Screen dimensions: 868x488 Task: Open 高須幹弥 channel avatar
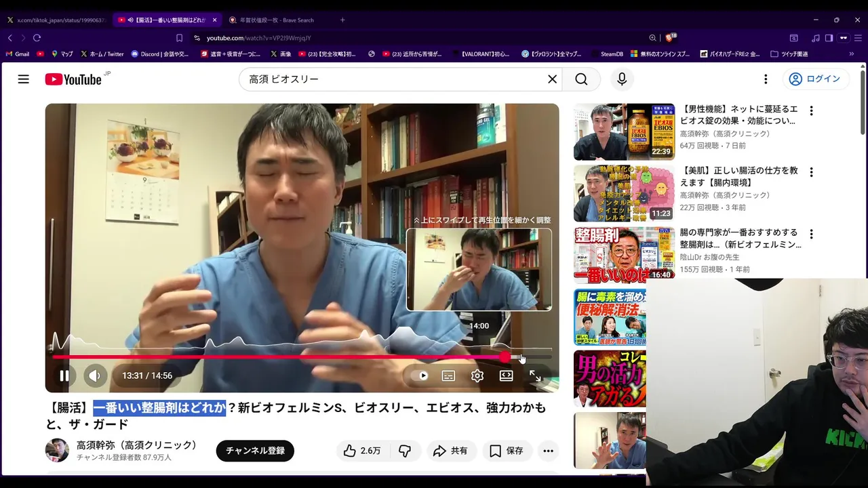[57, 450]
